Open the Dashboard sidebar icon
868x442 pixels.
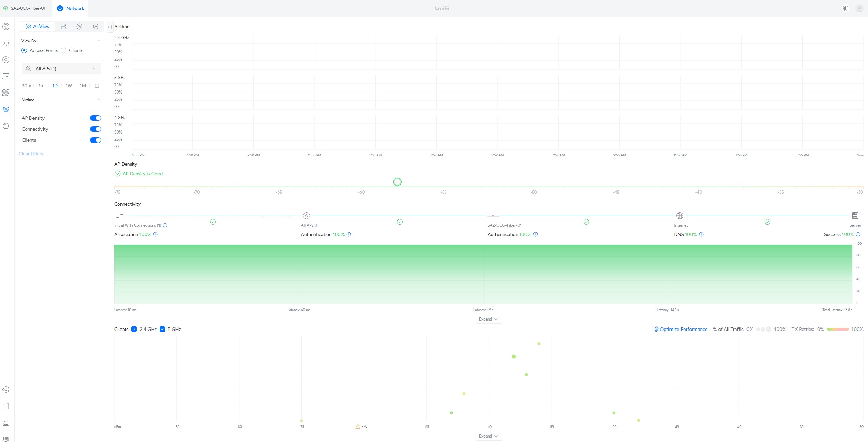[x=6, y=27]
